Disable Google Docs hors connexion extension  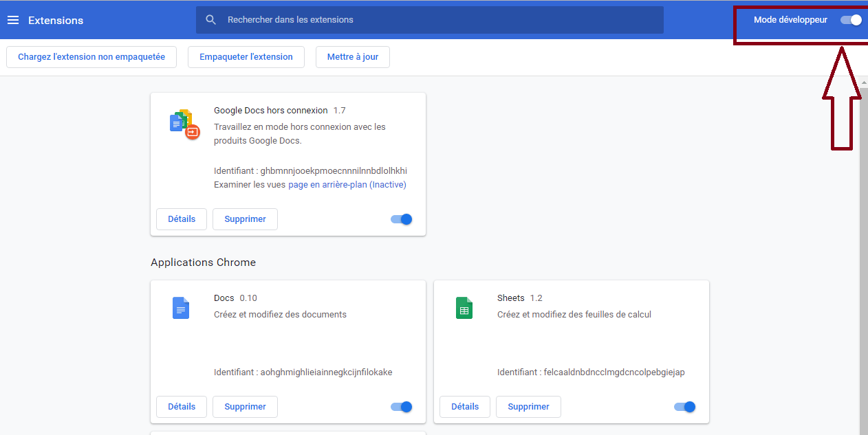click(x=402, y=219)
